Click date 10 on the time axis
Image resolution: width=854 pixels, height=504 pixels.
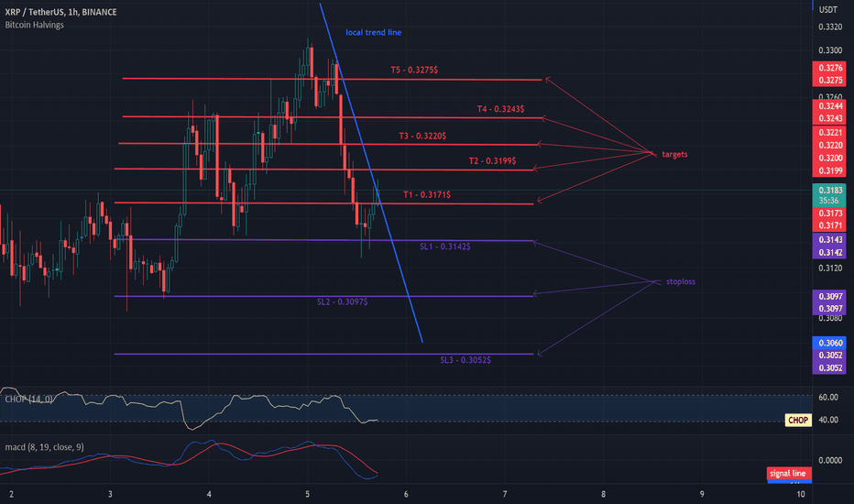click(x=801, y=494)
